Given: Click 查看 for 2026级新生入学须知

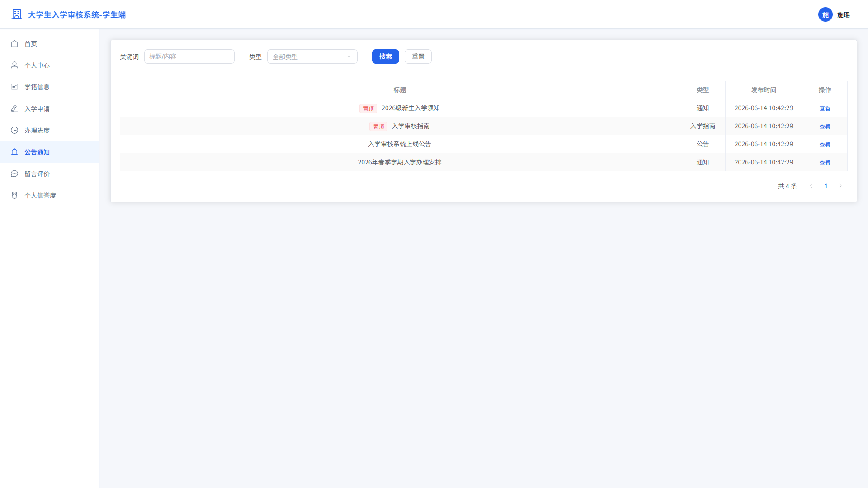Looking at the screenshot, I should 825,108.
